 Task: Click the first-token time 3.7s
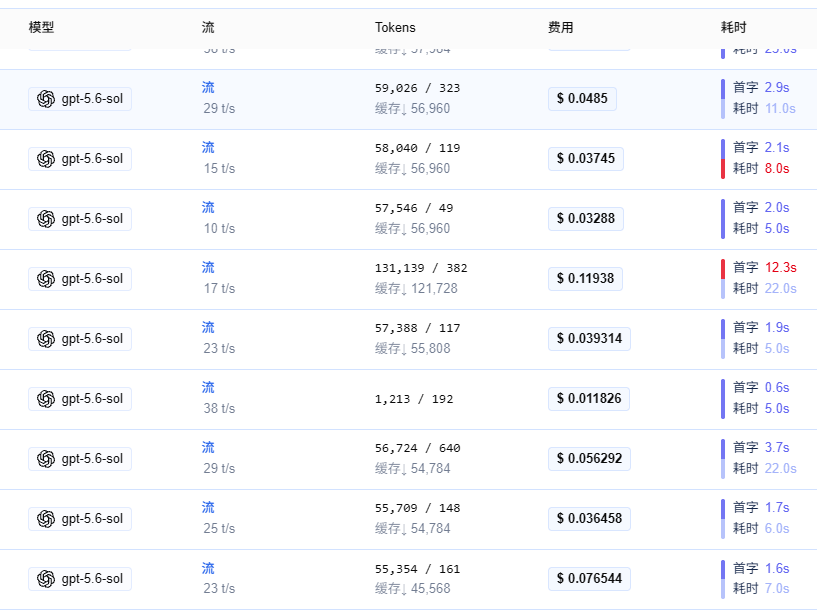coord(777,447)
